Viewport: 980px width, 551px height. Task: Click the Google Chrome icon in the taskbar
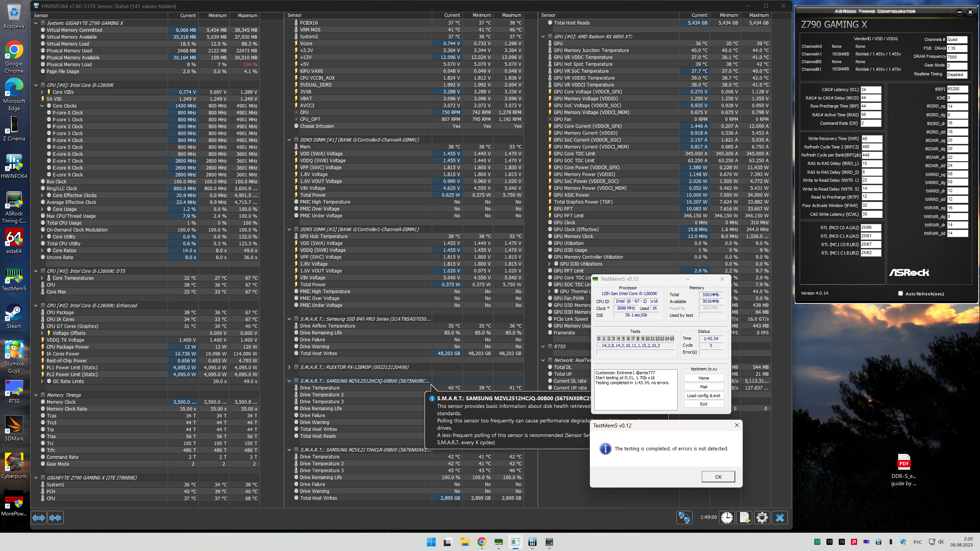point(482,542)
